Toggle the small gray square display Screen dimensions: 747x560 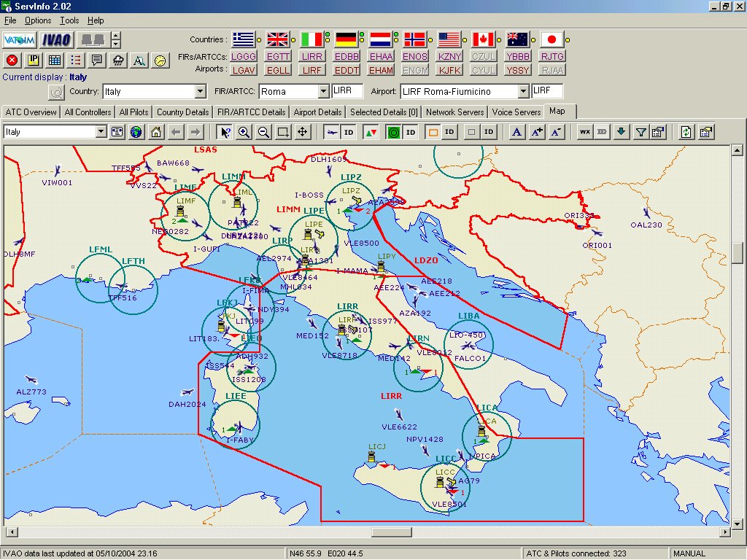[x=472, y=132]
